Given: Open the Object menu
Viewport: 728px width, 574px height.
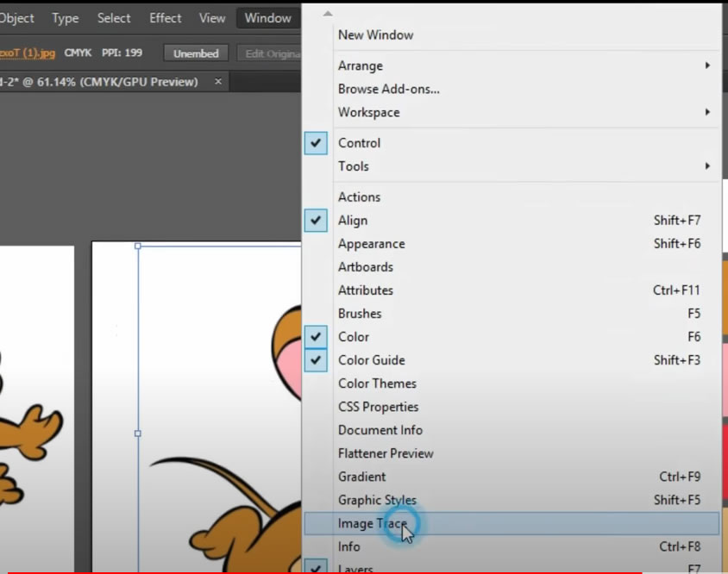Looking at the screenshot, I should (x=16, y=18).
